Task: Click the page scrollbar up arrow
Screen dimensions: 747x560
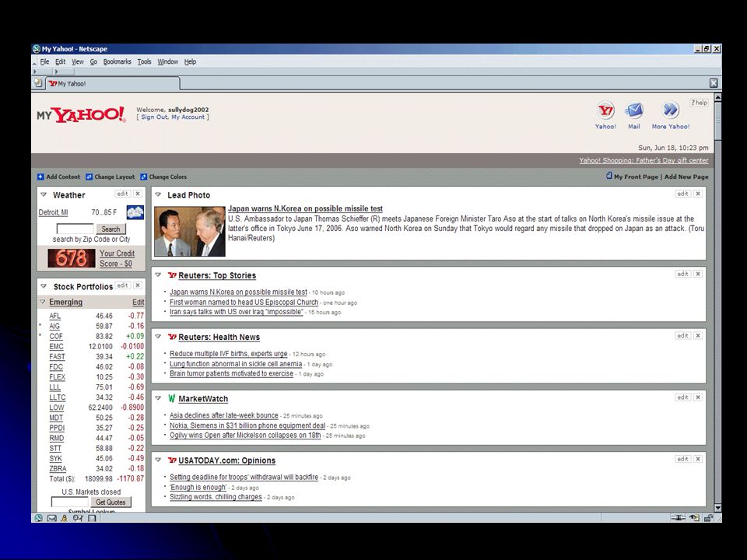Action: 717,96
